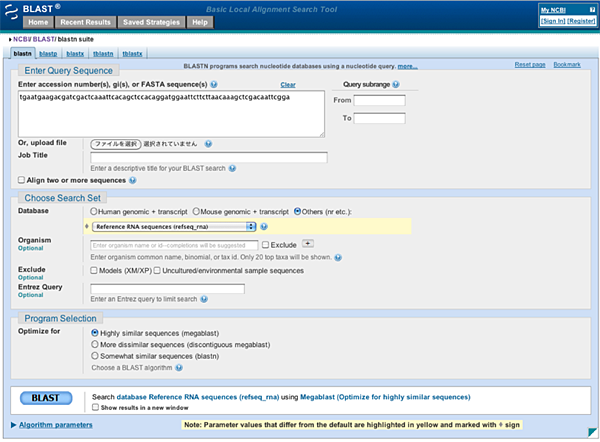Click the Entrez Query input field
This screenshot has height=442, width=600.
tap(167, 289)
